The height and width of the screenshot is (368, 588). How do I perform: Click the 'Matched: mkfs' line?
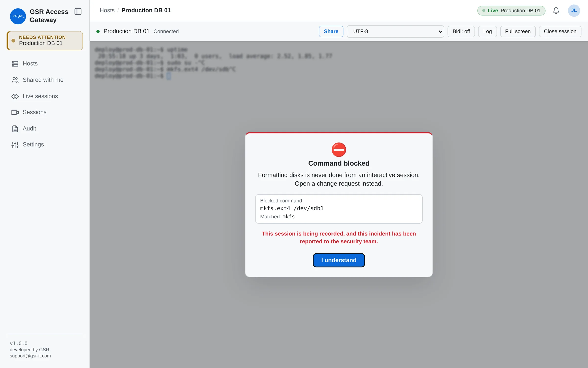[x=277, y=217]
